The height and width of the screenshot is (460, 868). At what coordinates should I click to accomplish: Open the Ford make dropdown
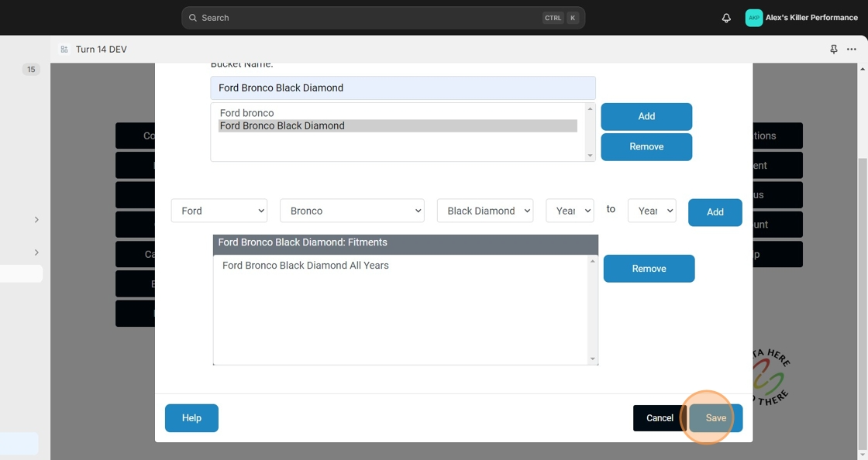coord(219,211)
